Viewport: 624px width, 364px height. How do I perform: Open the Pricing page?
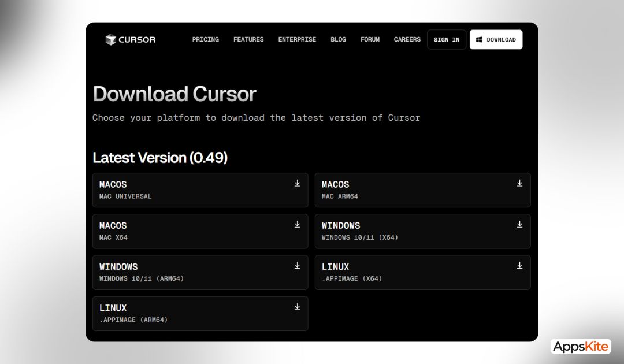[x=205, y=39]
